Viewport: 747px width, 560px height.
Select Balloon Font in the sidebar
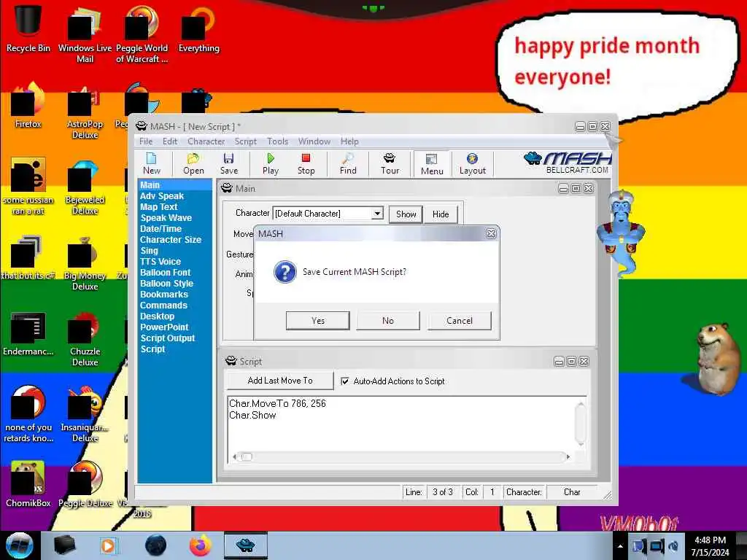click(165, 273)
